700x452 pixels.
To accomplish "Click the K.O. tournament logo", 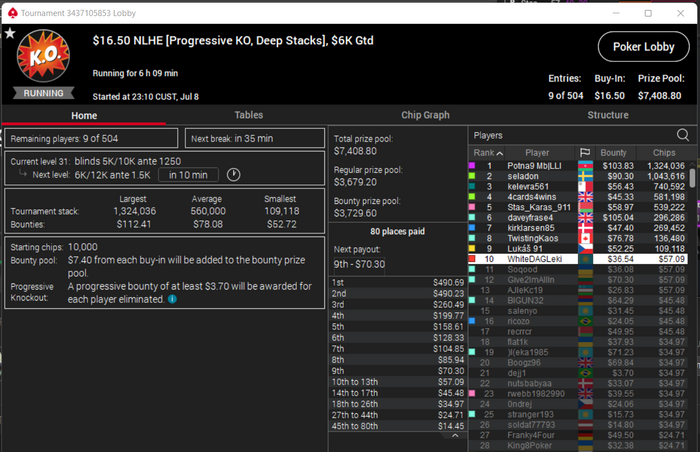I will (43, 56).
